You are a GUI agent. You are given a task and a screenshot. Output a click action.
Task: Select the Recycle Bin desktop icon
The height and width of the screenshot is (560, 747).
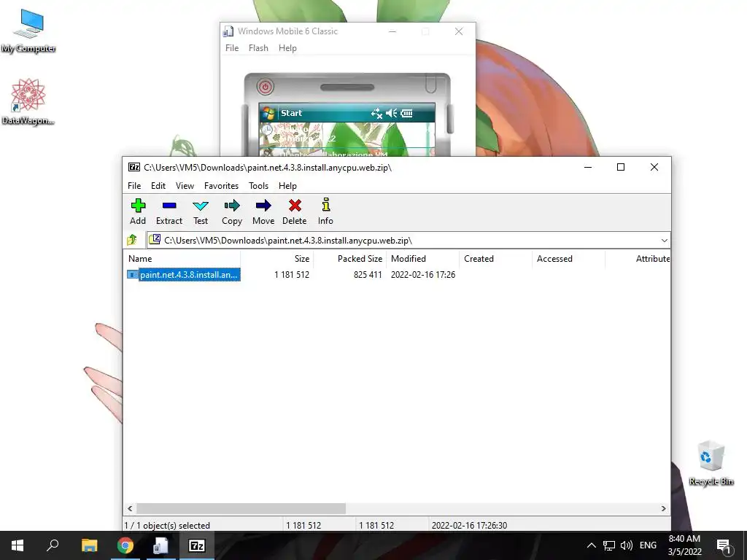(x=711, y=463)
